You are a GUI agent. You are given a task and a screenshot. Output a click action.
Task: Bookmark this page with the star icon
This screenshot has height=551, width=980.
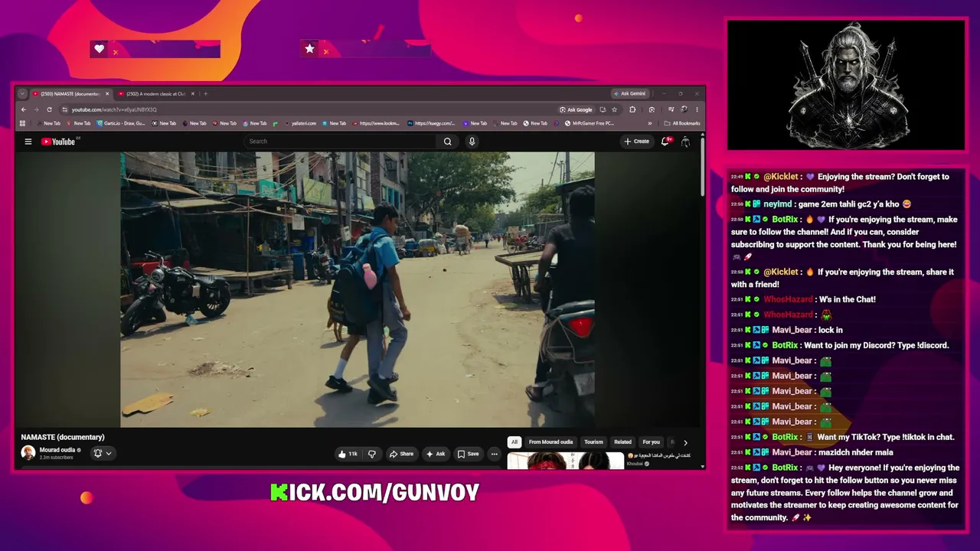point(614,109)
